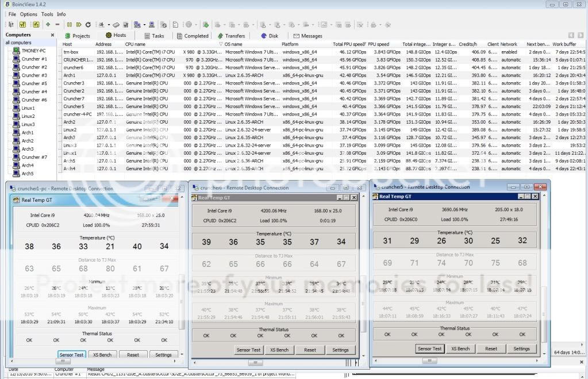Click Sensor Test in cruncher5 Real Temp window

[430, 349]
